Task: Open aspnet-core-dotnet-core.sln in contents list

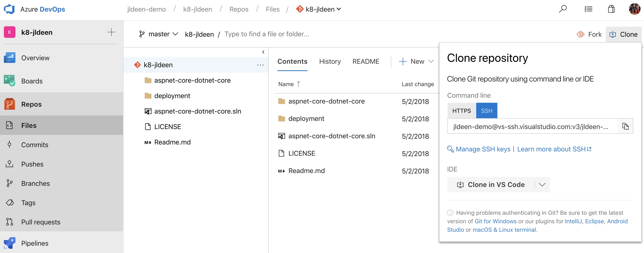Action: [331, 136]
